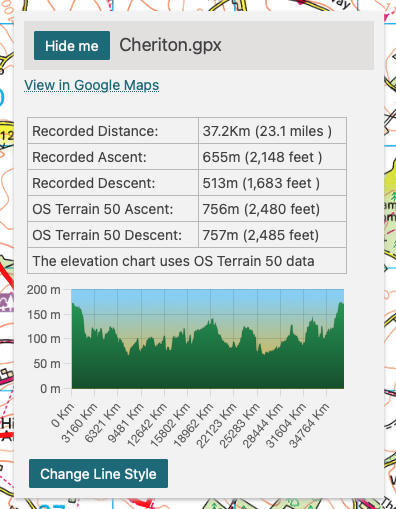This screenshot has height=509, width=396.
Task: Click the 18962 Km distance label
Action: pos(193,425)
